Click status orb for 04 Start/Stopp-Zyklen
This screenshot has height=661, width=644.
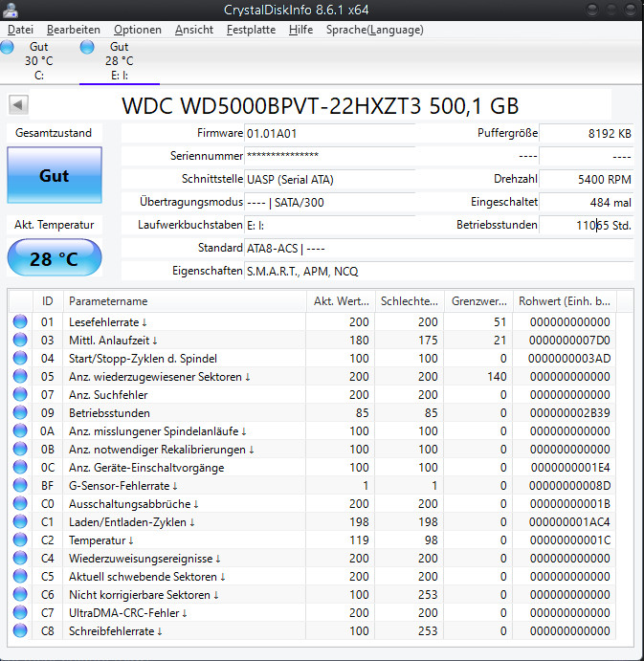(x=20, y=358)
